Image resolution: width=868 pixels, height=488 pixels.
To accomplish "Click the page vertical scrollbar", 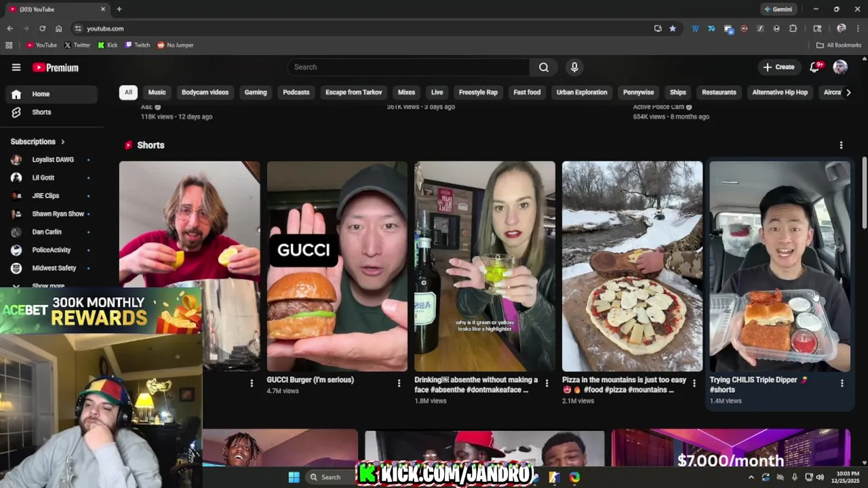I will [x=864, y=193].
